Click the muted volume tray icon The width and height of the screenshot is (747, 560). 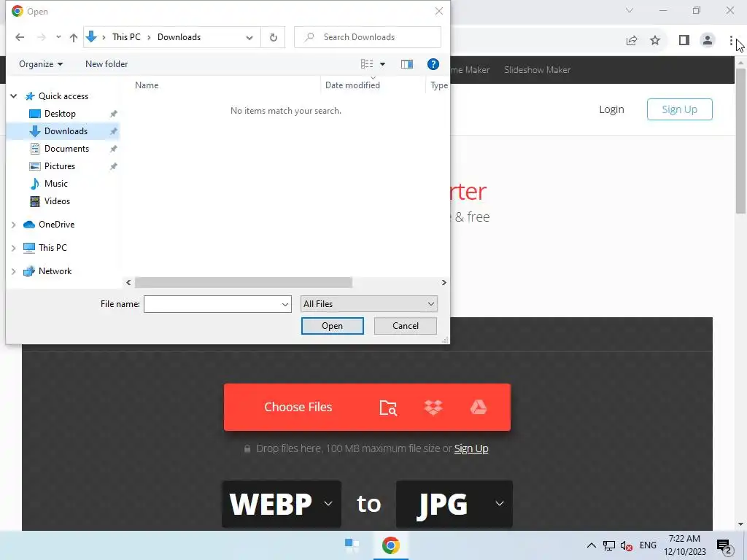pos(627,545)
